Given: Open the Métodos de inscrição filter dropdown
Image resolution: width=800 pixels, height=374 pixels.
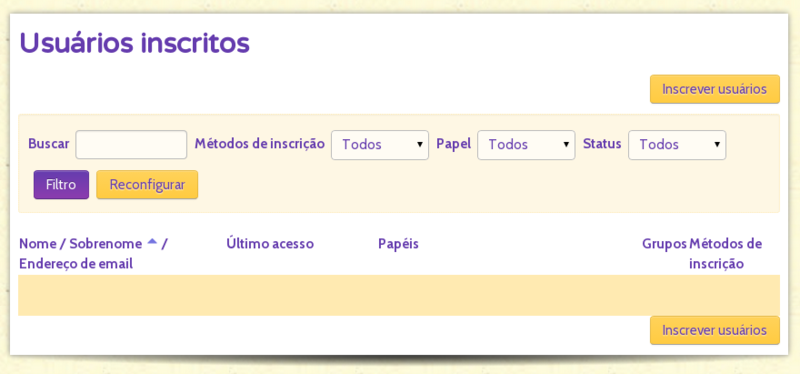Looking at the screenshot, I should pyautogui.click(x=380, y=144).
